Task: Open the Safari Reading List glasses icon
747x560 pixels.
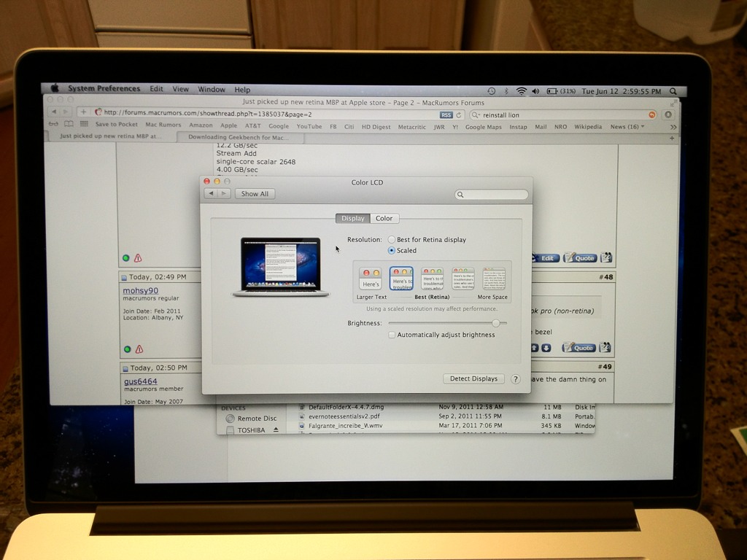Action: pos(53,124)
